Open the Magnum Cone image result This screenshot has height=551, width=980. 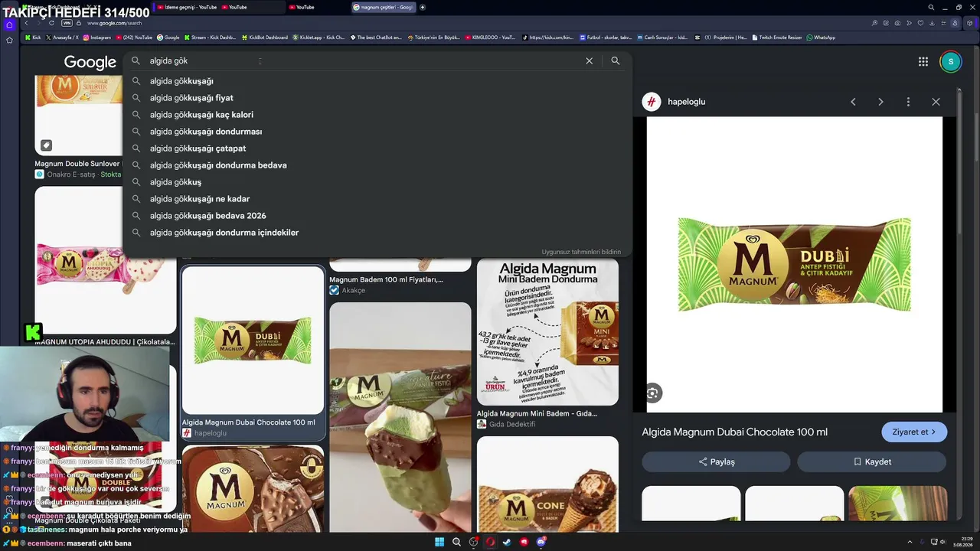coord(547,484)
